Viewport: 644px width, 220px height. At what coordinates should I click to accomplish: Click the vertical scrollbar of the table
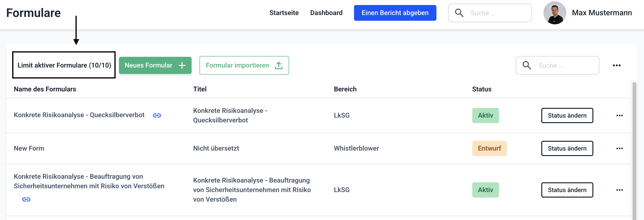[634, 150]
